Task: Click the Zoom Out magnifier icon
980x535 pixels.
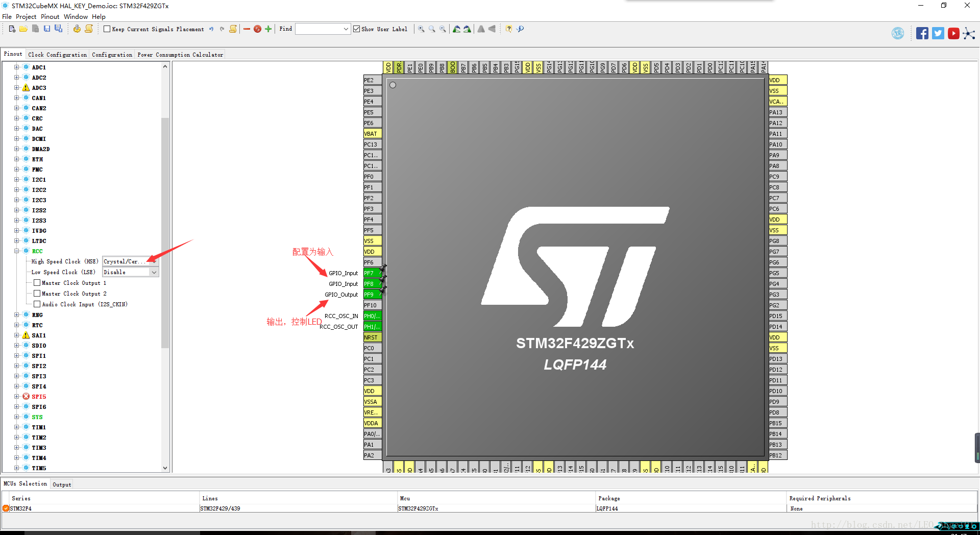Action: (443, 29)
